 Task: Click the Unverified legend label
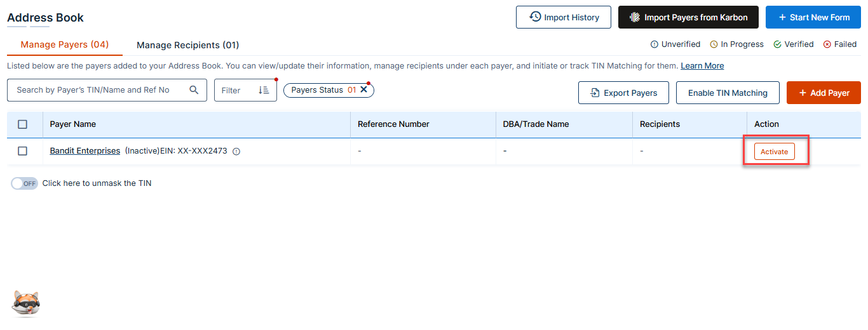tap(681, 44)
